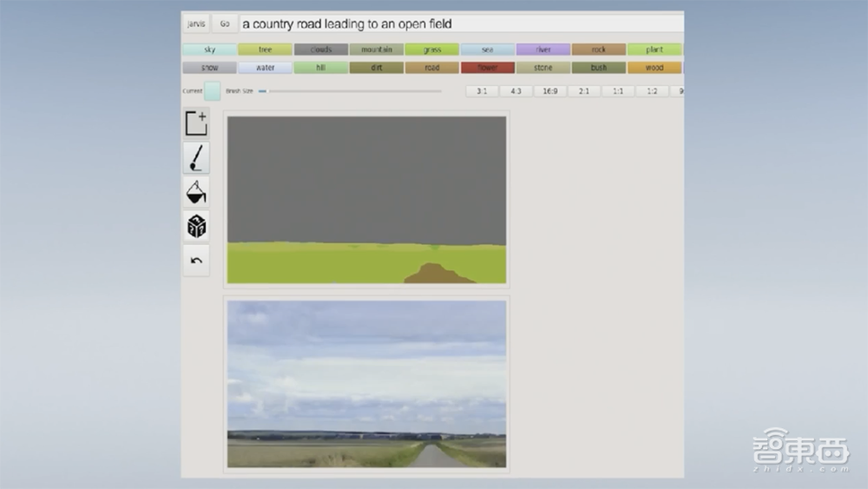Viewport: 868px width, 489px height.
Task: Select the 4:3 aspect ratio
Action: click(516, 90)
